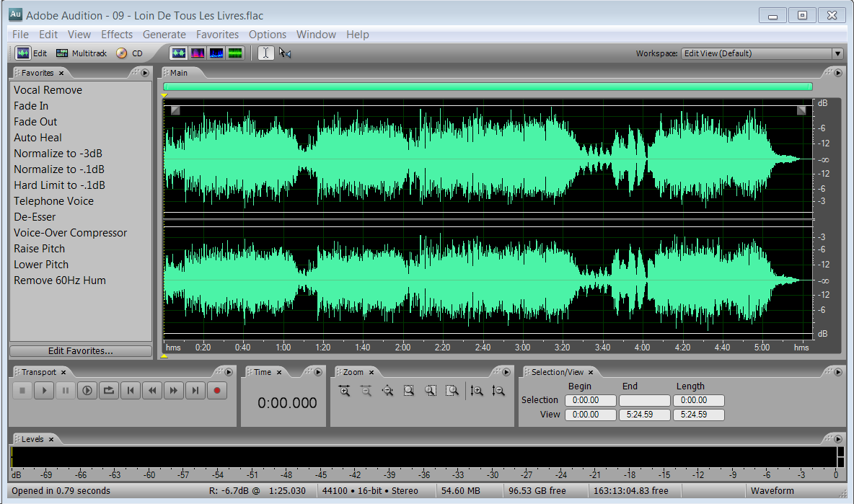The image size is (854, 504).
Task: Apply Normalize to -.1dB favorite
Action: [x=59, y=169]
